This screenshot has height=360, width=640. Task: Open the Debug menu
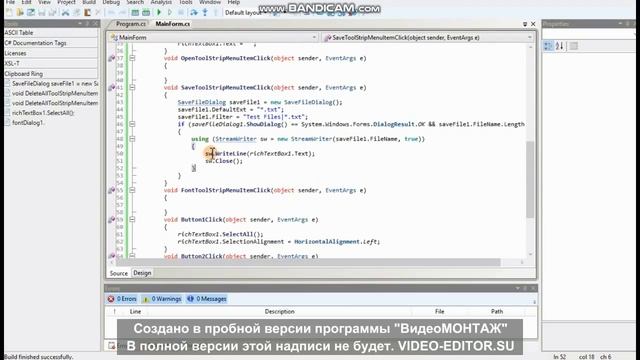click(x=111, y=2)
